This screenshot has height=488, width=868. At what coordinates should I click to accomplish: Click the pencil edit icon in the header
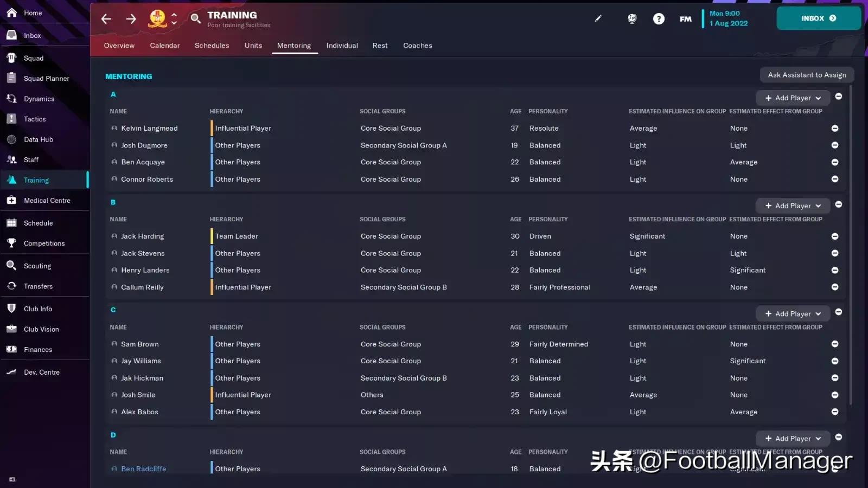[x=598, y=18]
